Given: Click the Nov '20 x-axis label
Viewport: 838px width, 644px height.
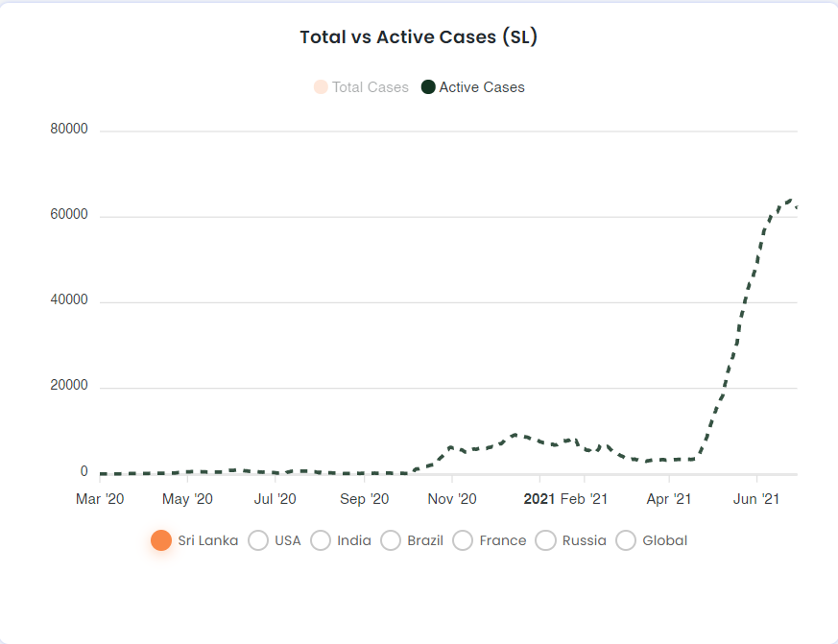Looking at the screenshot, I should coord(452,499).
